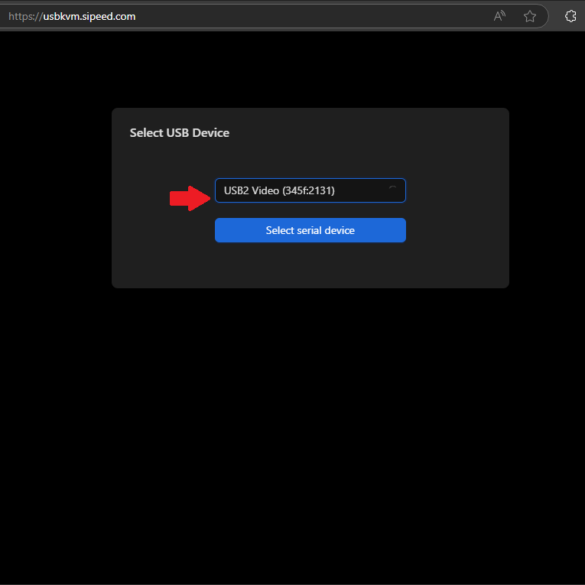Image resolution: width=585 pixels, height=585 pixels.
Task: Open the USB2 Video device dropdown
Action: (x=310, y=191)
